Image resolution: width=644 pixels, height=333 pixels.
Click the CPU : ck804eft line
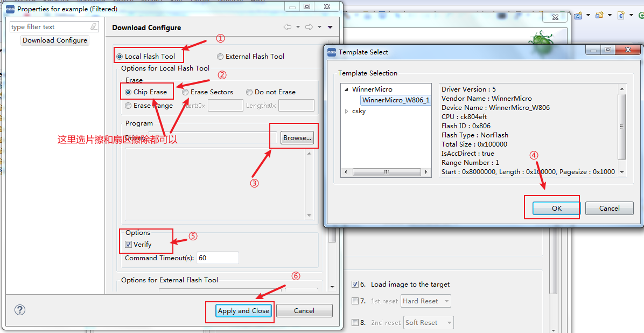coord(464,117)
